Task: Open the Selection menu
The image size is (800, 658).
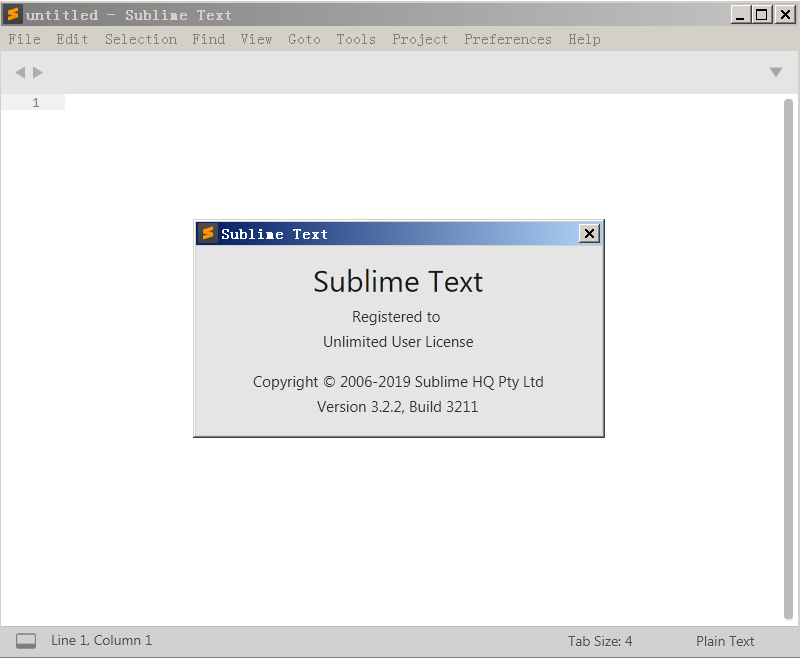Action: coord(141,39)
